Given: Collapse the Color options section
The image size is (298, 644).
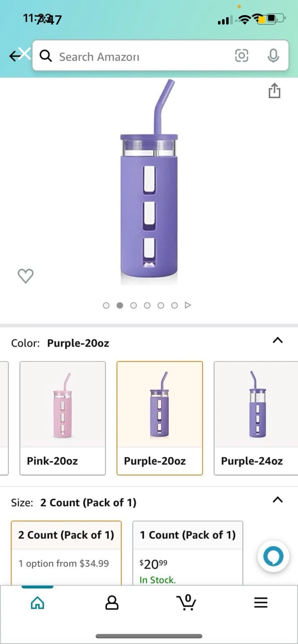Looking at the screenshot, I should pyautogui.click(x=277, y=340).
